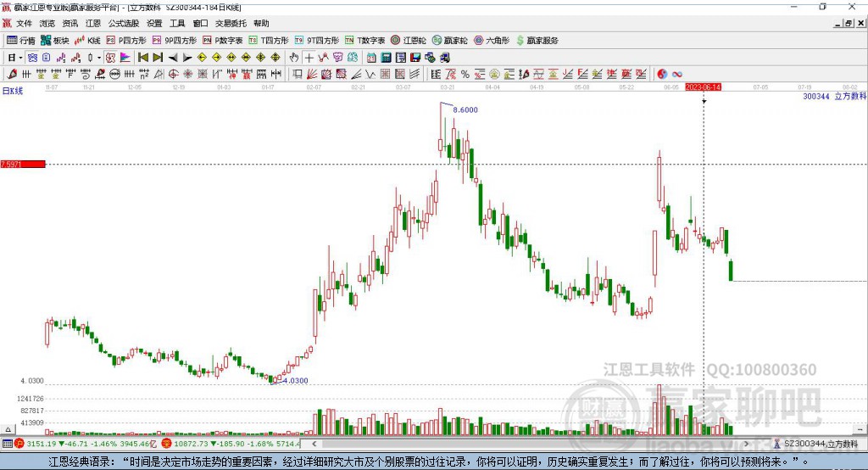
Task: Open the T四方形 tool
Action: [x=269, y=41]
